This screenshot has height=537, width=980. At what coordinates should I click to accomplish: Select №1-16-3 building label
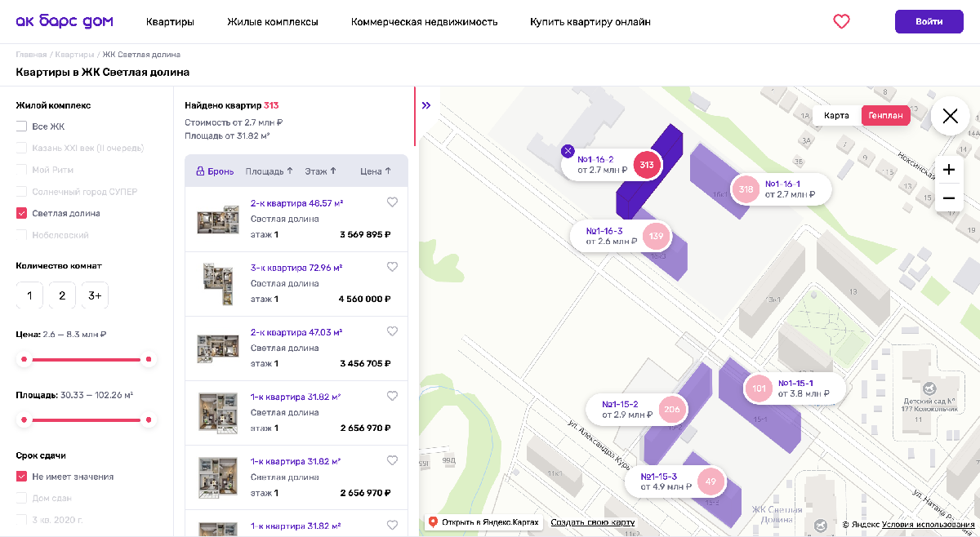click(604, 231)
